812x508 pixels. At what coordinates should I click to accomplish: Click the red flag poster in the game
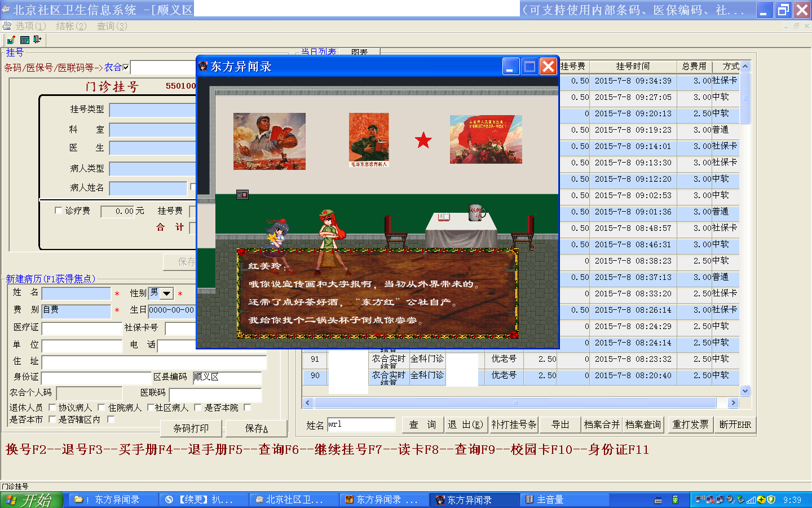[x=486, y=139]
